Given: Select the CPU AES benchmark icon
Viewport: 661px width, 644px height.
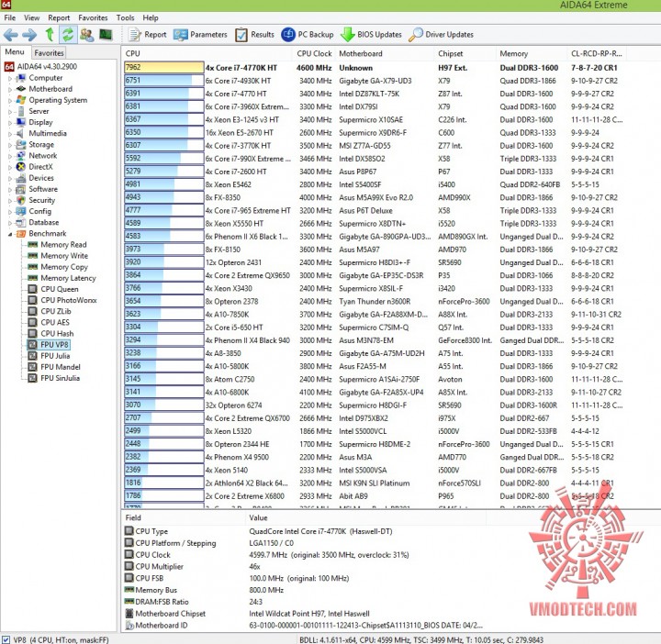Looking at the screenshot, I should 32,322.
